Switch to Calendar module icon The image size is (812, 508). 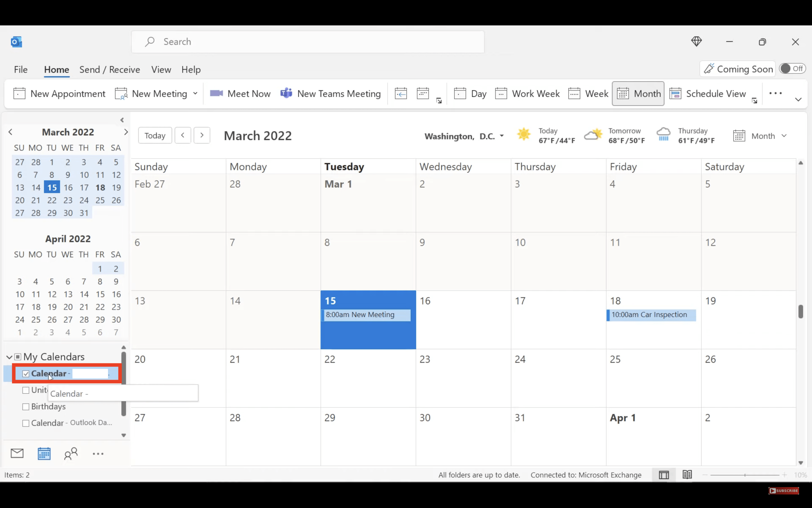tap(44, 454)
